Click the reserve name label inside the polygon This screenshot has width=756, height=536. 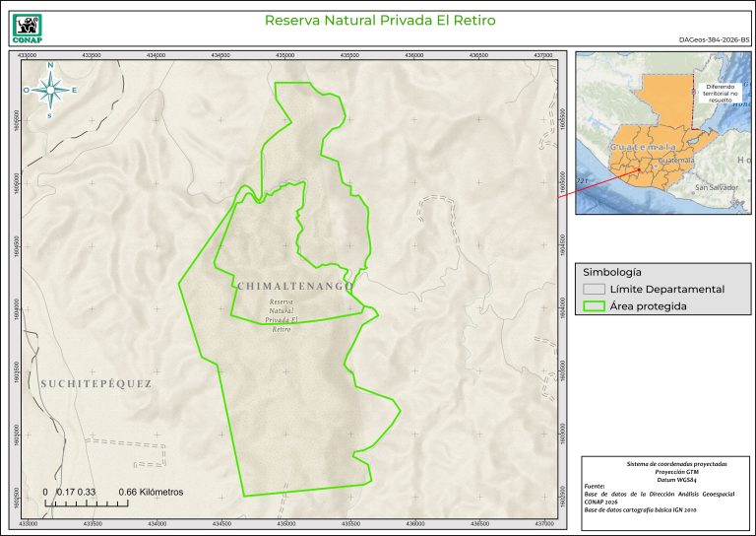coord(282,315)
